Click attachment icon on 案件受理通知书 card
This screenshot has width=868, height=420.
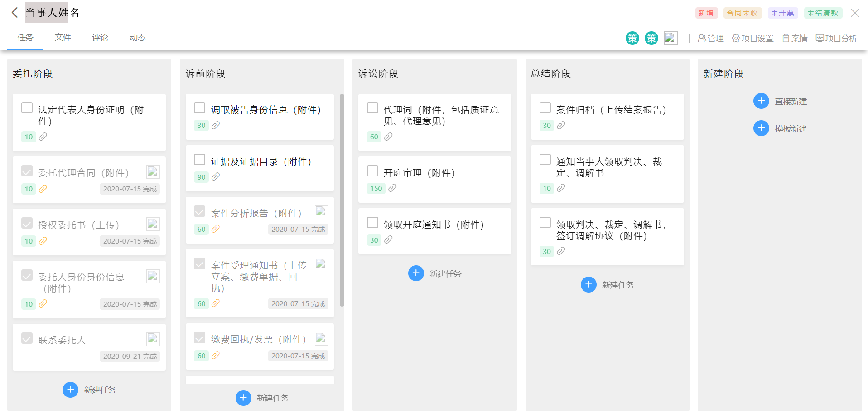pyautogui.click(x=216, y=303)
